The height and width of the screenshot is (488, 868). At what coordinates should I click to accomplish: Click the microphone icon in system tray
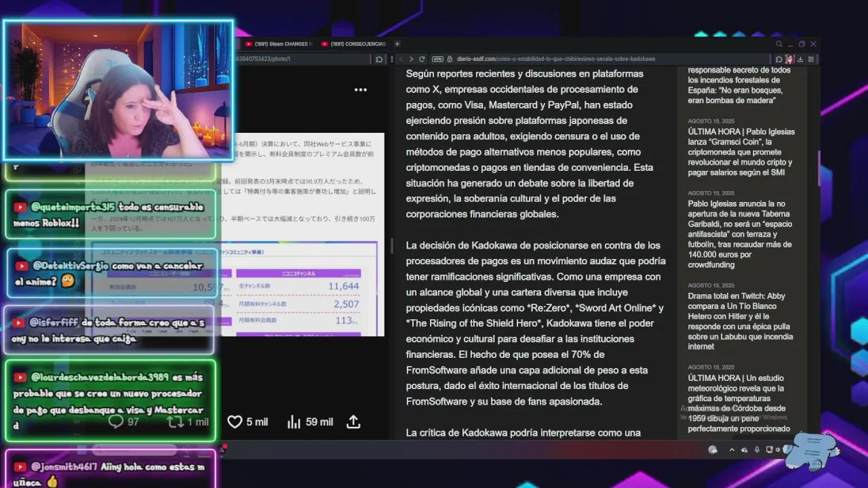(757, 449)
